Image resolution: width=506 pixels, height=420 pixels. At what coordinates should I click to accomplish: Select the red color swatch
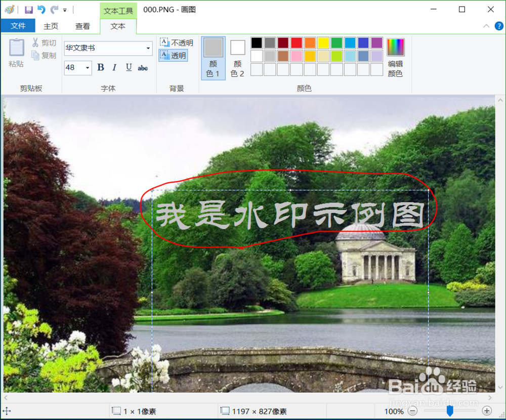(296, 43)
